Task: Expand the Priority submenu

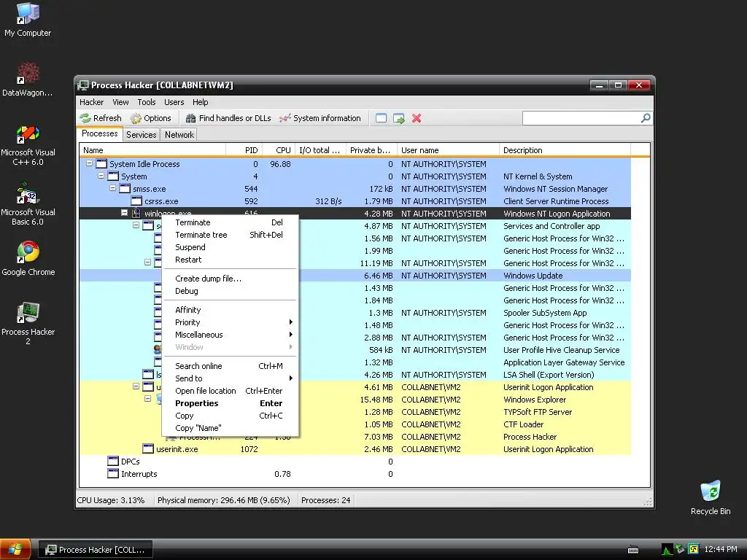Action: pos(230,322)
